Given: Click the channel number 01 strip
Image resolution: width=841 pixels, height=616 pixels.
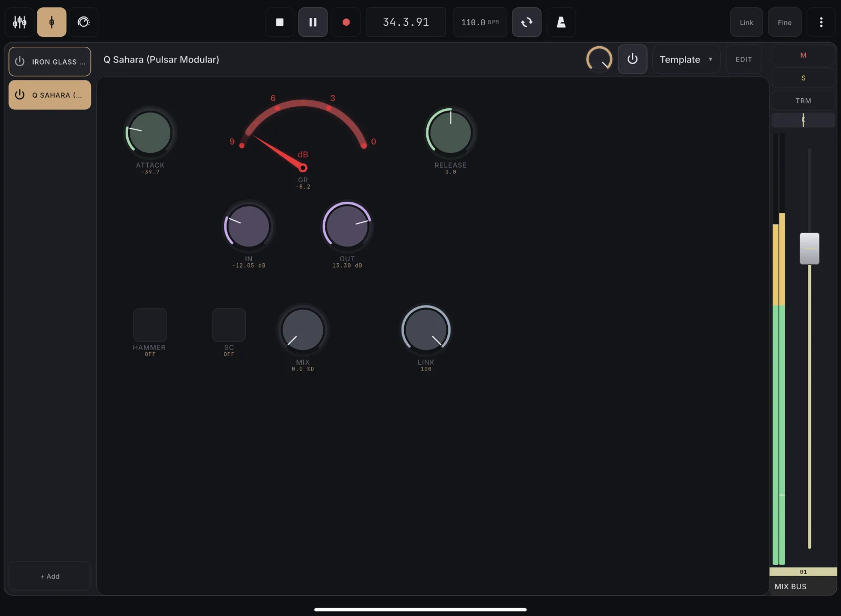Looking at the screenshot, I should click(803, 572).
